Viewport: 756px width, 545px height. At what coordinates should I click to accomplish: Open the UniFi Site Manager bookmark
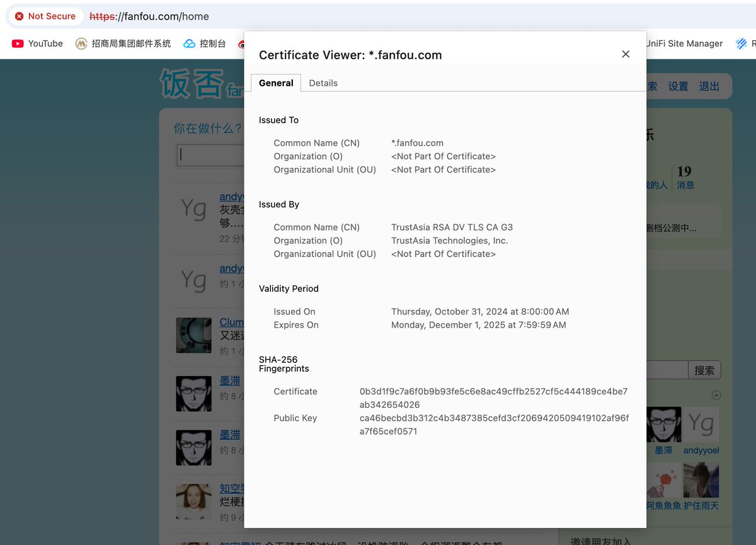pos(684,43)
